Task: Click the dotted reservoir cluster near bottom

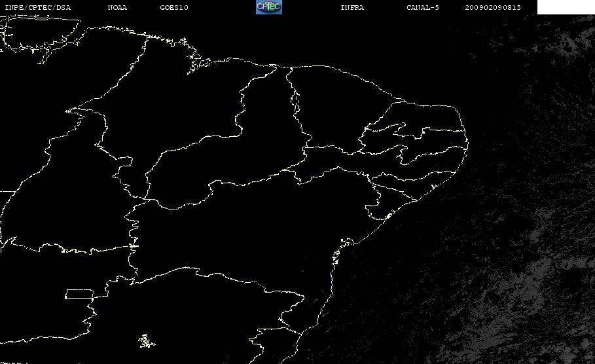Action: (147, 341)
